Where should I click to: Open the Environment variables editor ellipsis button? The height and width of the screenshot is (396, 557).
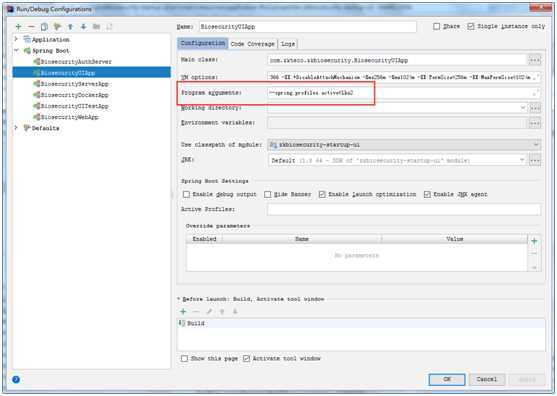[x=535, y=123]
